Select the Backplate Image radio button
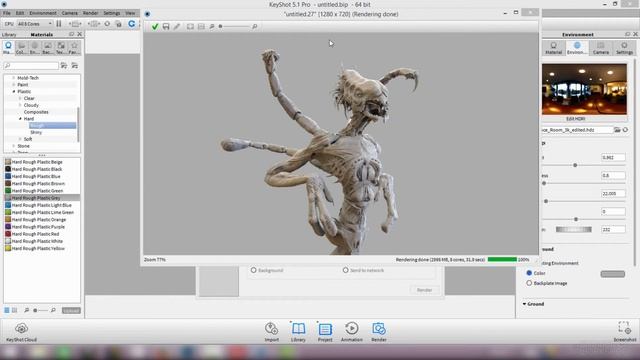The height and width of the screenshot is (360, 640). point(529,283)
